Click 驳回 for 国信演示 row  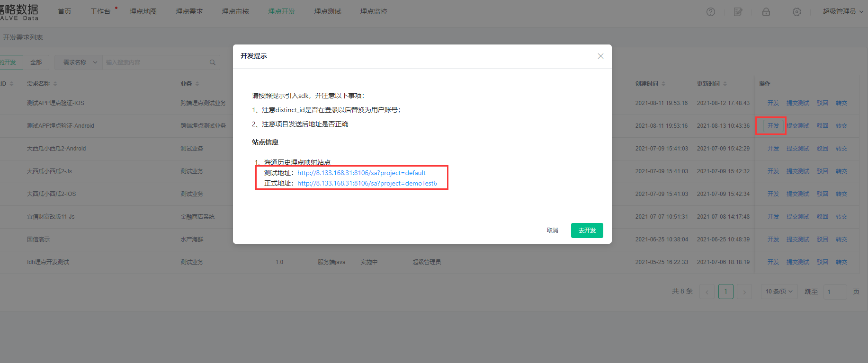pos(823,239)
